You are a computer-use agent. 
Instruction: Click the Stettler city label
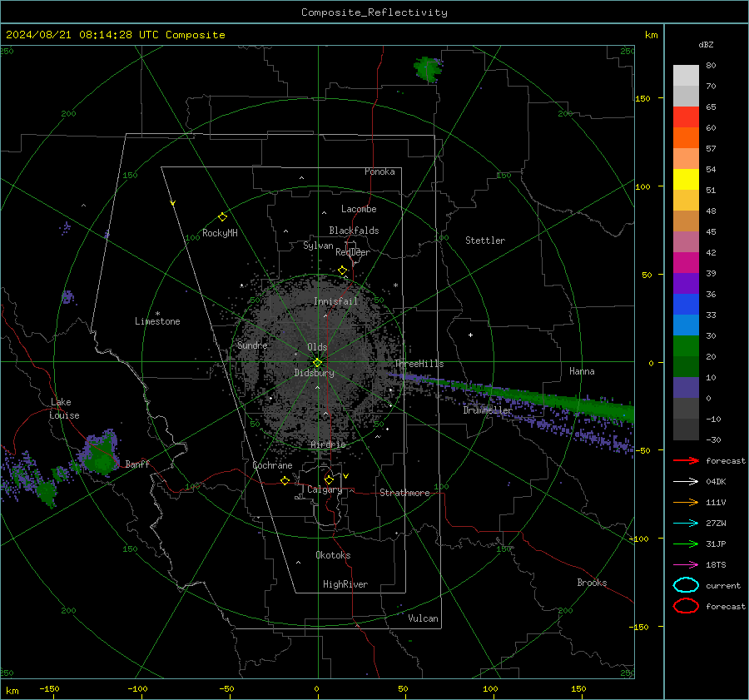[485, 241]
